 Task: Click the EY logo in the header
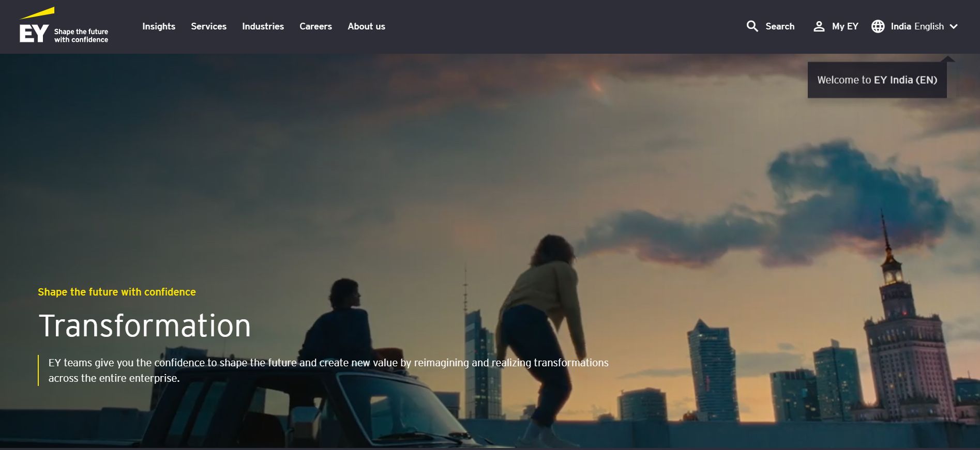point(34,27)
